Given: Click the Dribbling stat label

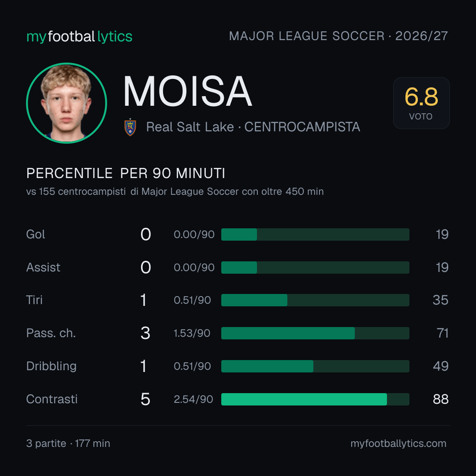Looking at the screenshot, I should pyautogui.click(x=51, y=366).
